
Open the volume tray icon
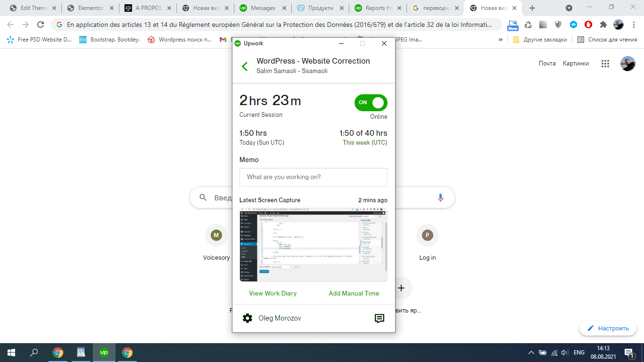565,353
